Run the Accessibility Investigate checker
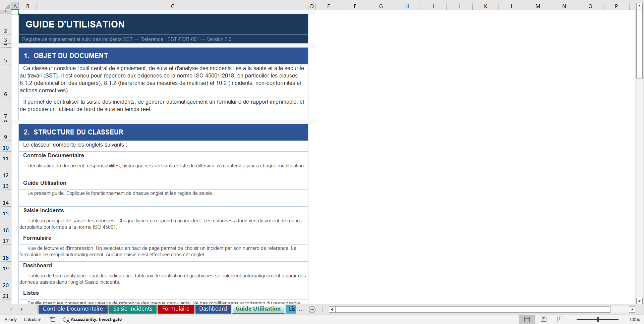644x324 pixels. tap(93, 319)
